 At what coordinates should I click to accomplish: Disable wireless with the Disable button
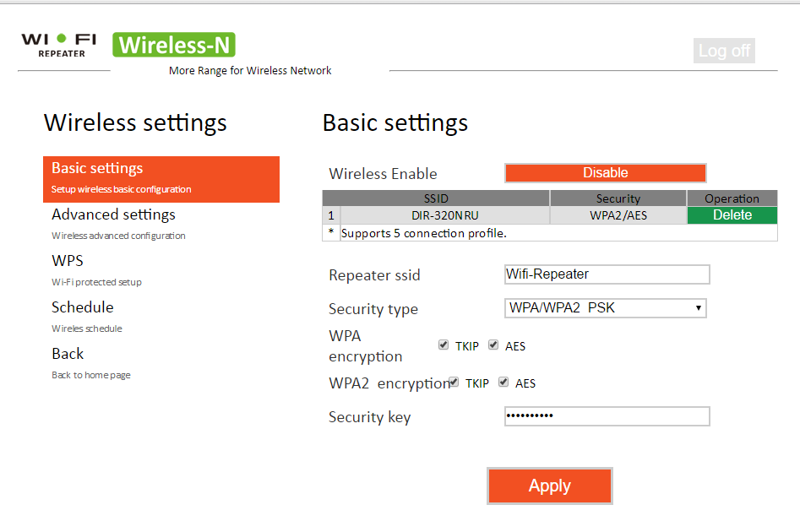pyautogui.click(x=605, y=173)
